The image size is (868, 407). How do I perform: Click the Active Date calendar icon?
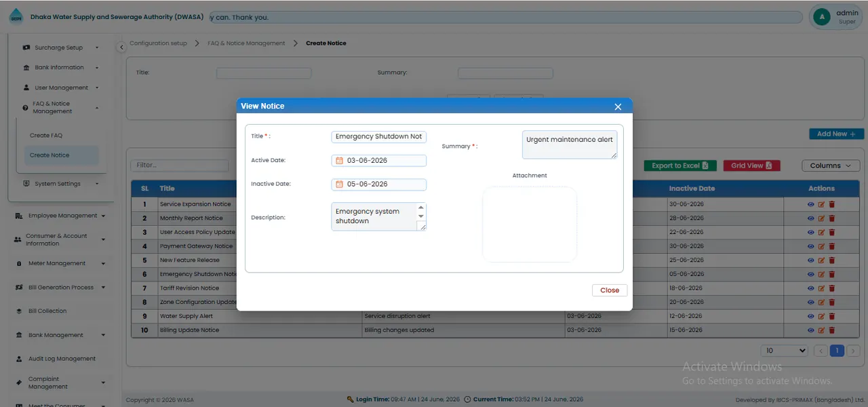pos(340,161)
